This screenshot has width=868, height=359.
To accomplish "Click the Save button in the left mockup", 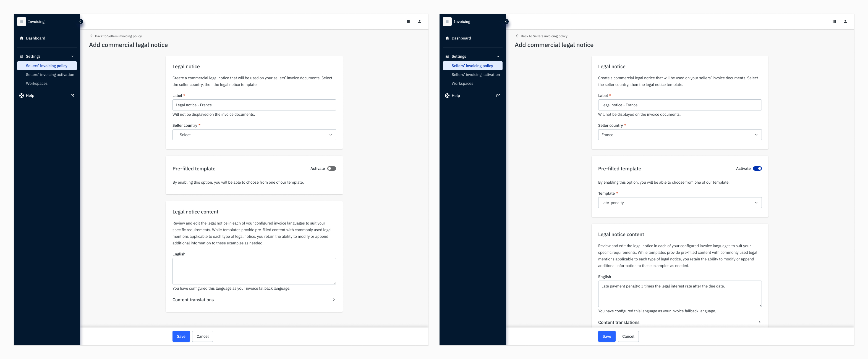I will pyautogui.click(x=181, y=336).
